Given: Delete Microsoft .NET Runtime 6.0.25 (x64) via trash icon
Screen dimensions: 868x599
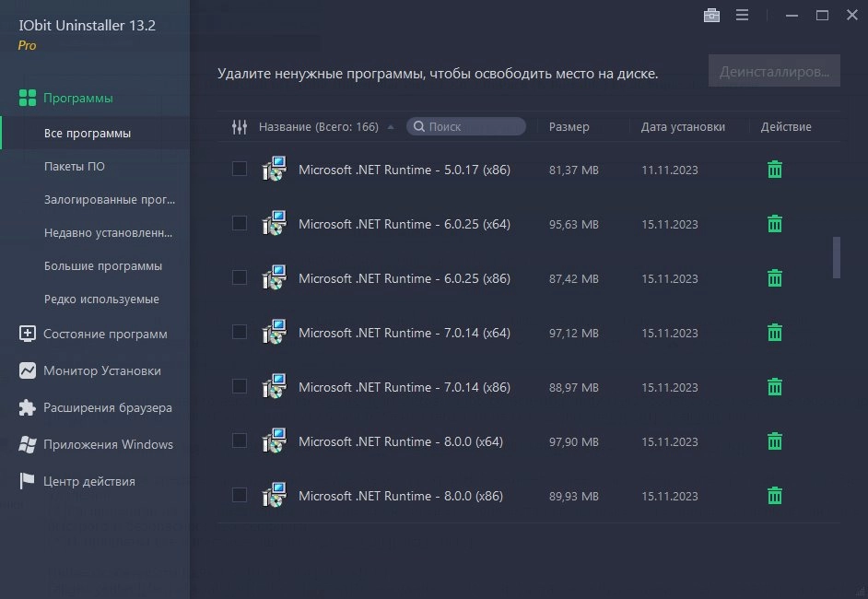Looking at the screenshot, I should click(x=775, y=224).
